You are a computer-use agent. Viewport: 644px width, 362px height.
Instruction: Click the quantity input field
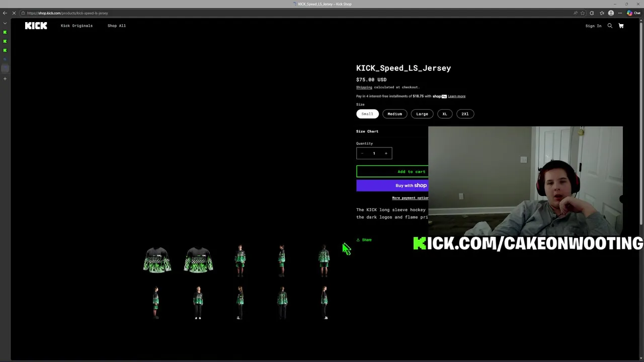(374, 153)
